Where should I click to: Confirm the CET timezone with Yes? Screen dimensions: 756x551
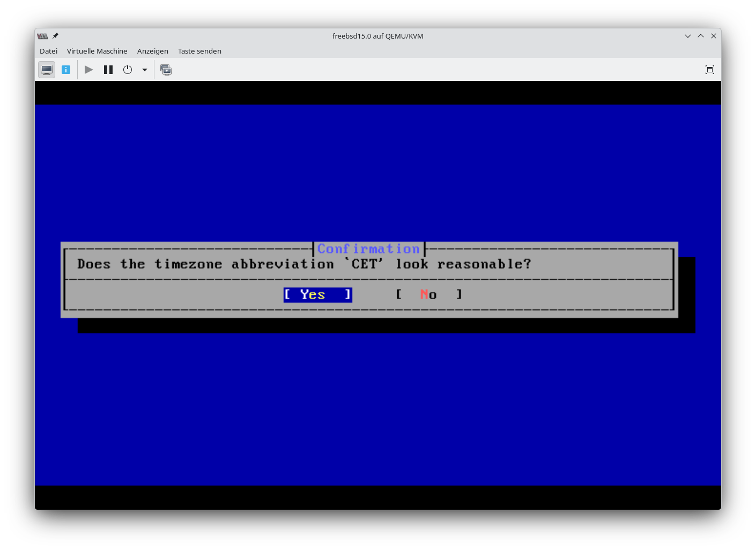pyautogui.click(x=317, y=295)
